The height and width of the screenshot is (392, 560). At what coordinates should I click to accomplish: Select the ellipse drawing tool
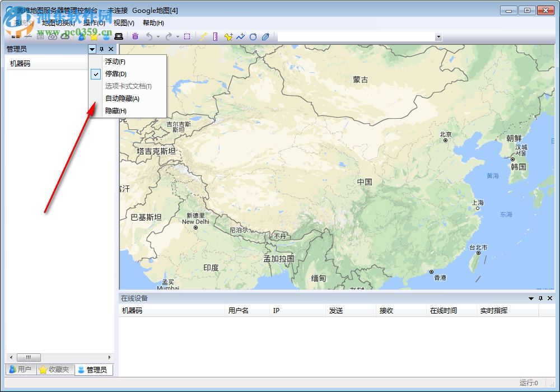[253, 36]
